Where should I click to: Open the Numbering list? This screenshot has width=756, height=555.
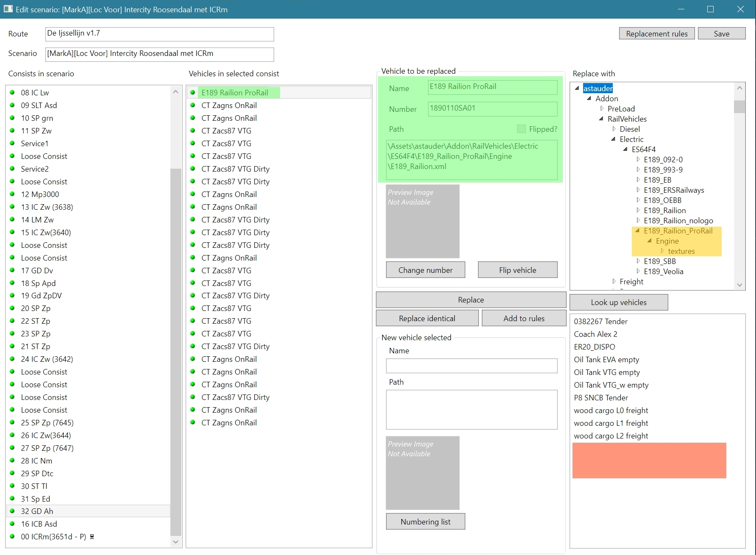point(425,522)
